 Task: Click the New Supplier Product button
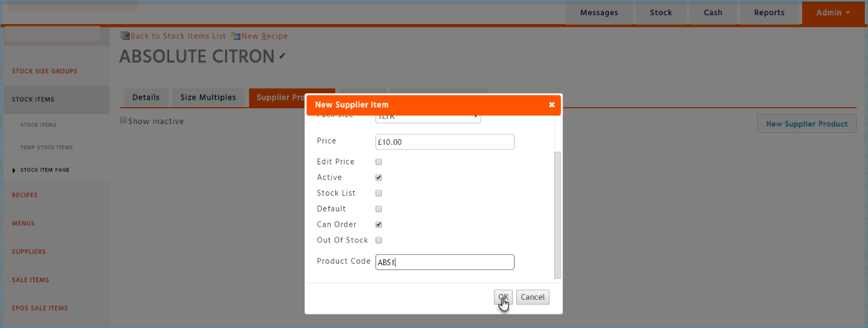807,124
